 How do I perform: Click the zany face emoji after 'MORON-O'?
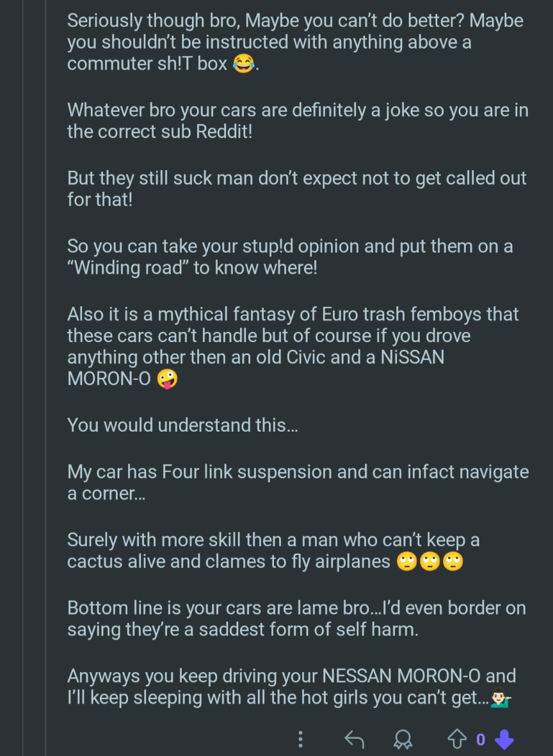pos(166,379)
